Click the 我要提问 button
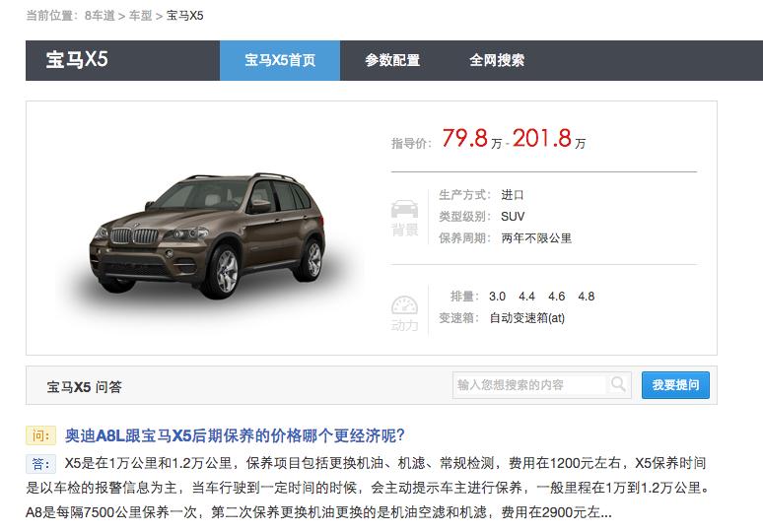 tap(675, 385)
